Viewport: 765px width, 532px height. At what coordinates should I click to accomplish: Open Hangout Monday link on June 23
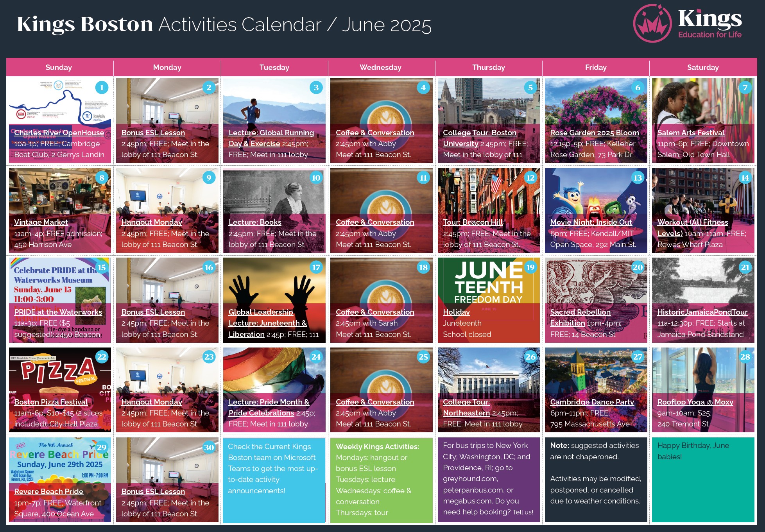point(152,402)
